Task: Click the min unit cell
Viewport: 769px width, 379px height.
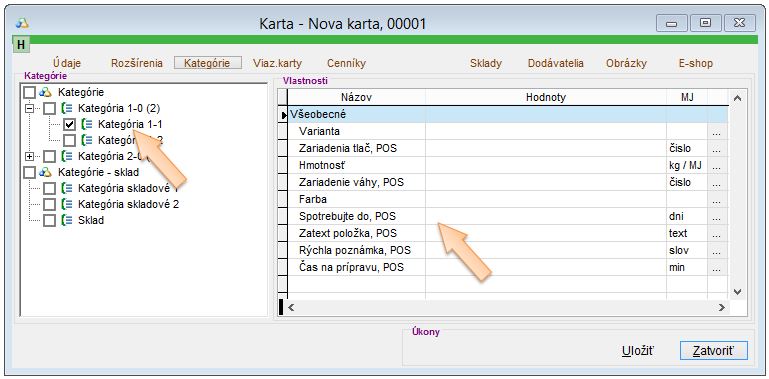Action: (x=687, y=267)
